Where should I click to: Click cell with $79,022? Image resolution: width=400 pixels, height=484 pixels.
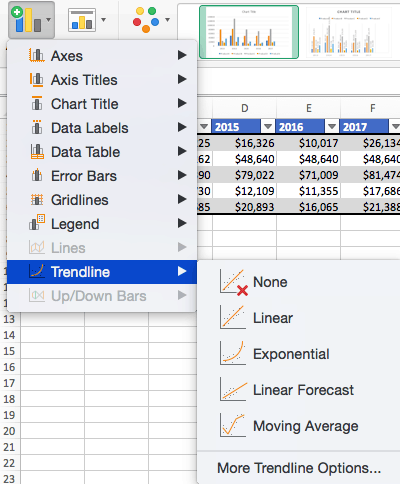[x=244, y=175]
